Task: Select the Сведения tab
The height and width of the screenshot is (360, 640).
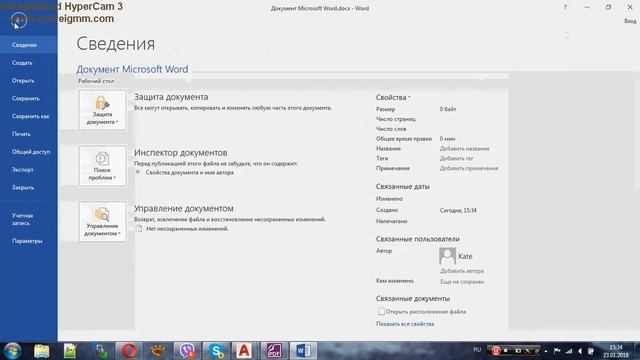Action: click(x=29, y=45)
